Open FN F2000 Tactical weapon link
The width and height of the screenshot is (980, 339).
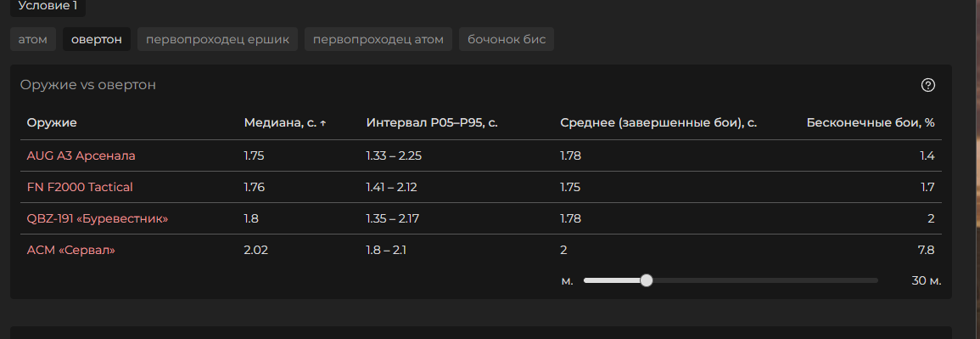80,187
